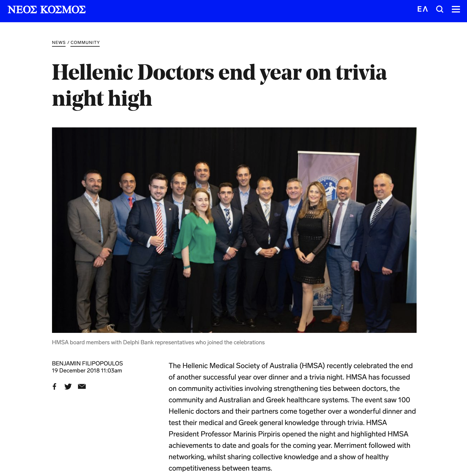The height and width of the screenshot is (476, 467).
Task: Click the 19 December 2018 publish date
Action: (87, 371)
